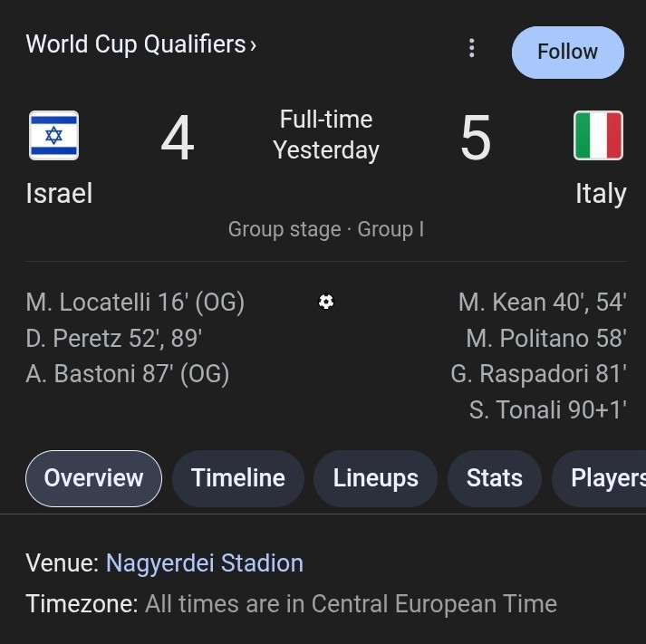The image size is (646, 644).
Task: Open the three-dot more options menu
Action: (x=472, y=49)
